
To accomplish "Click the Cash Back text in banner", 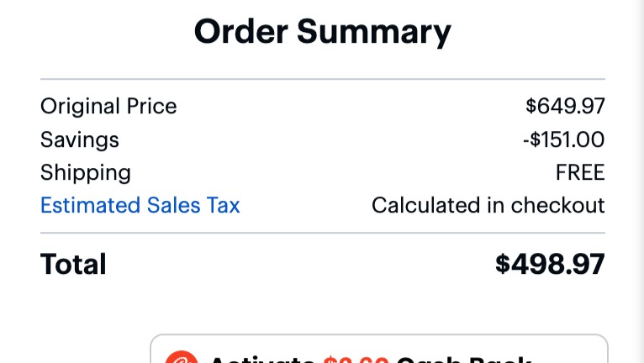I will click(464, 360).
